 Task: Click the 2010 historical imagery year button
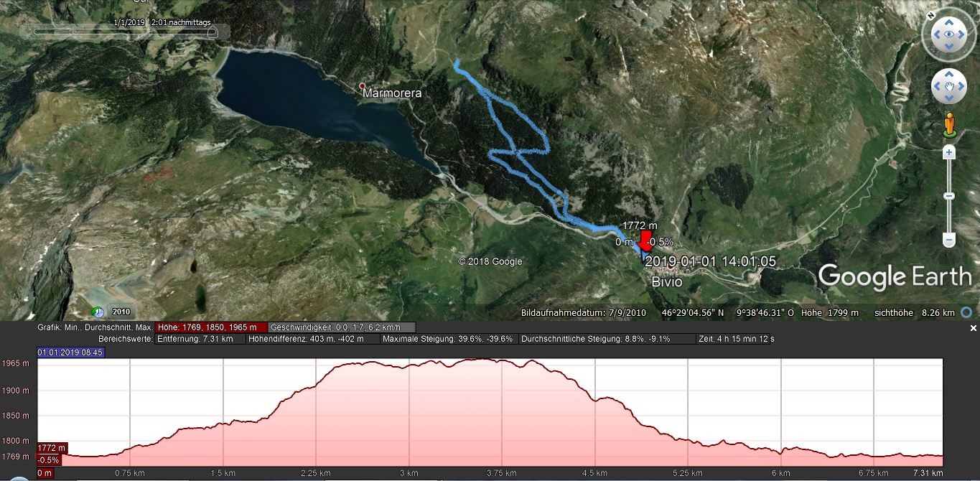(x=121, y=312)
